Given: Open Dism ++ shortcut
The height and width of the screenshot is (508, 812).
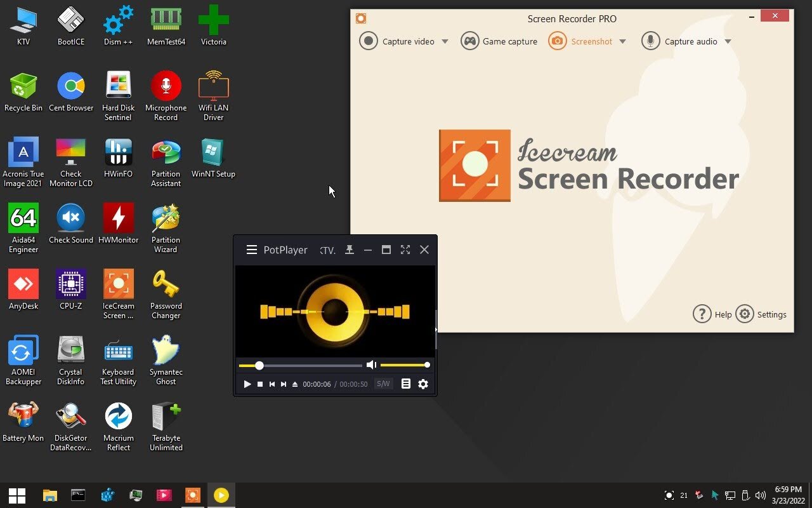Looking at the screenshot, I should 119,26.
